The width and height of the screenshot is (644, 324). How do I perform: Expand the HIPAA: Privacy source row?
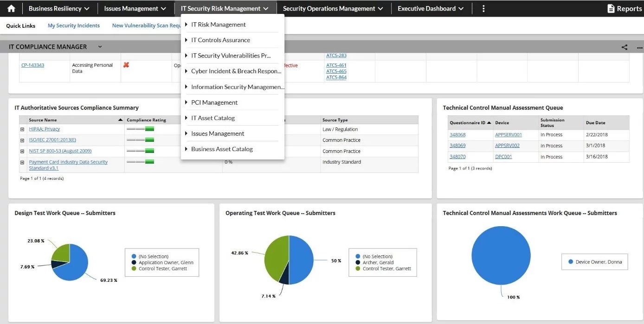click(22, 128)
